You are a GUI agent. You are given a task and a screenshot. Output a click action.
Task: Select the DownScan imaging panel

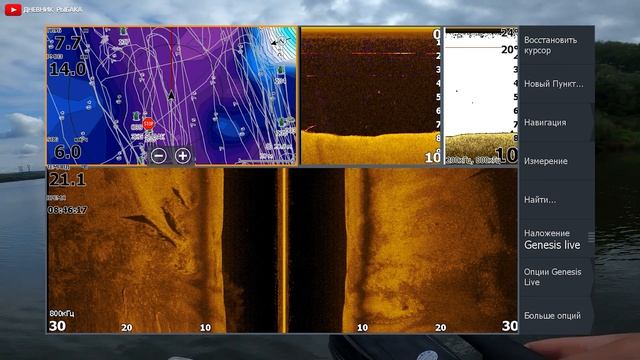tap(371, 96)
